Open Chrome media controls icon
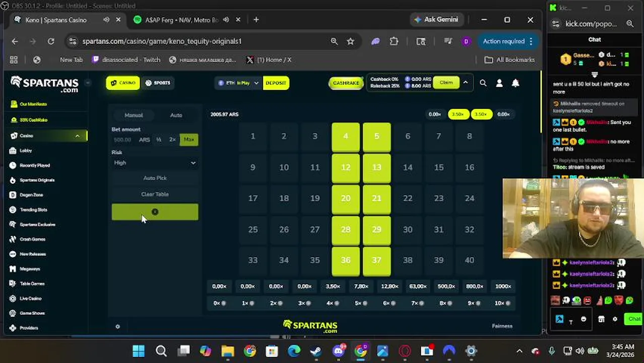 click(447, 41)
